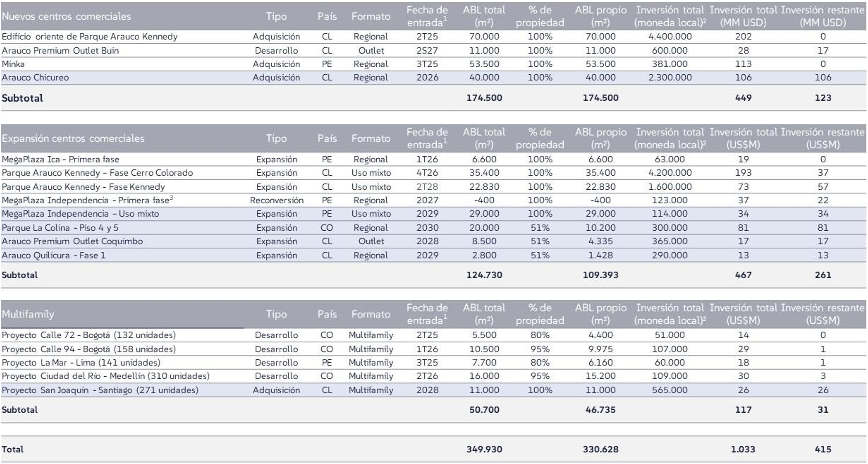The image size is (868, 464).
Task: Click the 'Edificio oriente de Parque Arauco Kennedy' row name
Action: coord(90,36)
